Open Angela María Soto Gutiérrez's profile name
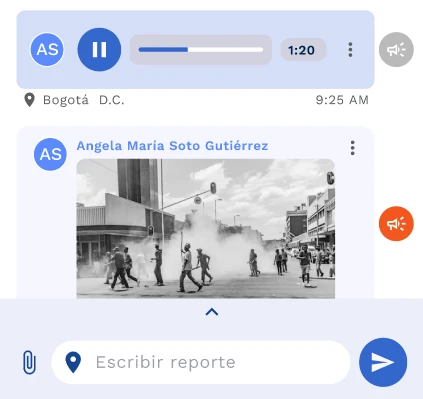The height and width of the screenshot is (399, 423). click(x=172, y=146)
